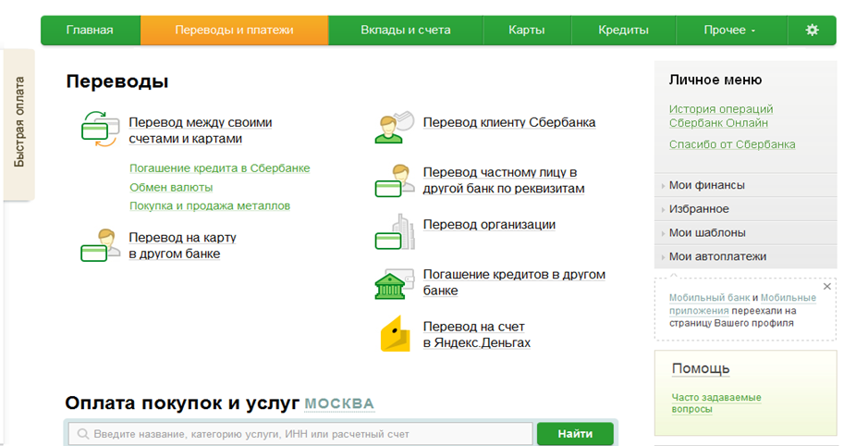Viewport: 868px width, 446px height.
Task: Click the private person other bank icon
Action: click(x=393, y=180)
